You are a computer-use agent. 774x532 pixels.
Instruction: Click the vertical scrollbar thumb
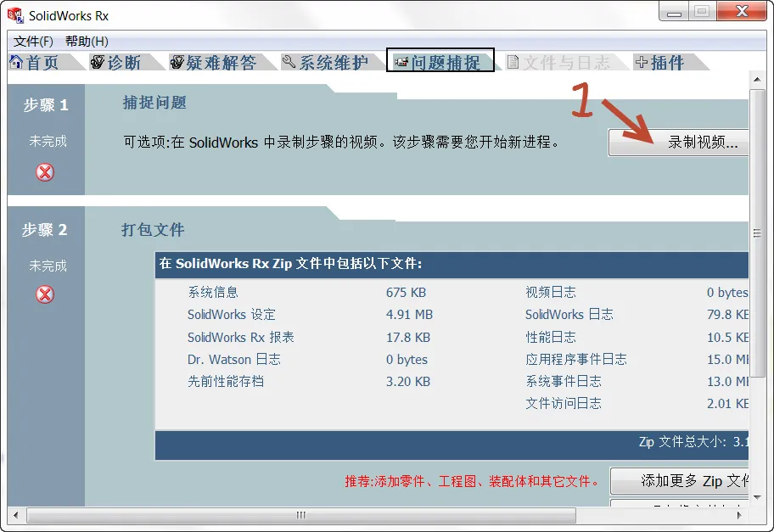(x=757, y=233)
